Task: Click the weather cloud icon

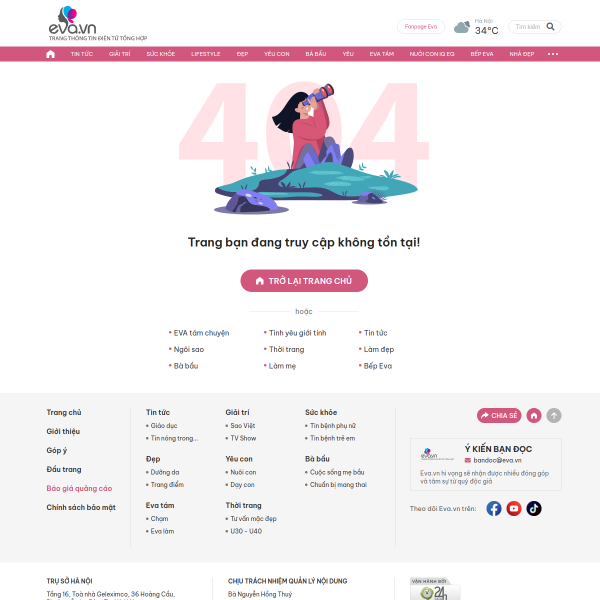Action: [x=462, y=27]
